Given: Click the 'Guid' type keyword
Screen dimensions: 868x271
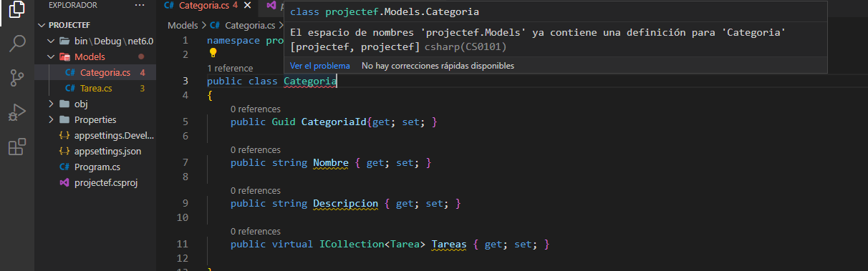Looking at the screenshot, I should click(284, 122).
